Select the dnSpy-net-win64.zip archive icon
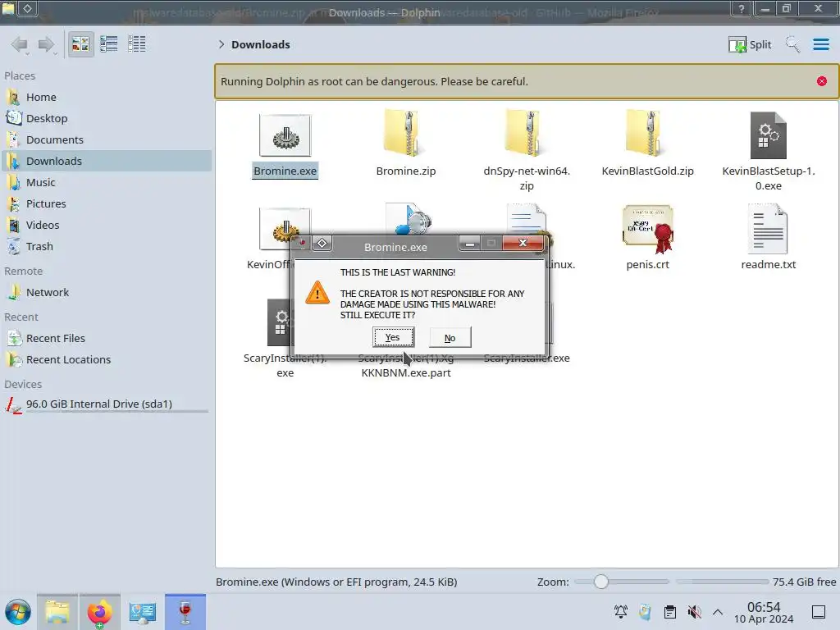840x630 pixels. pyautogui.click(x=527, y=134)
